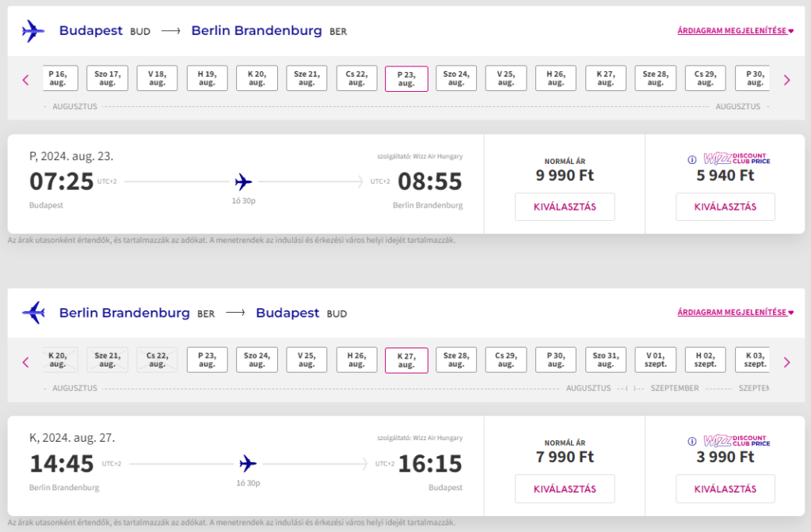Screen dimensions: 811x532
Task: Click the outbound flight airplane icon near Budapest
Action: pyautogui.click(x=33, y=31)
